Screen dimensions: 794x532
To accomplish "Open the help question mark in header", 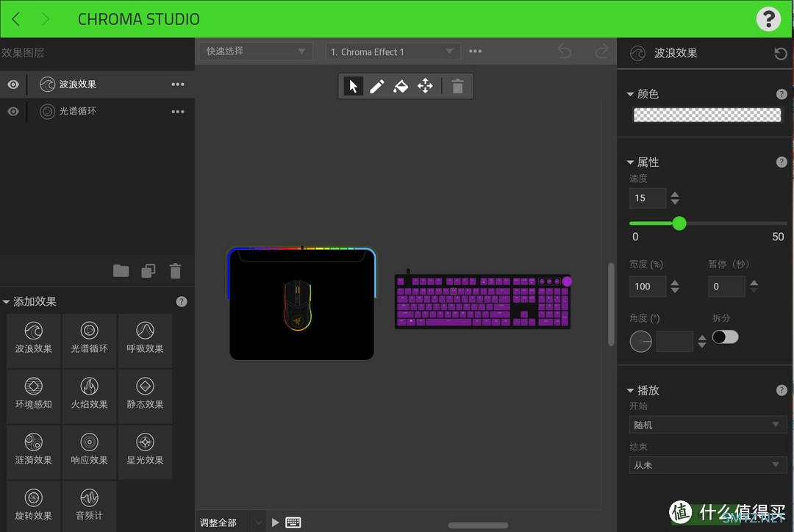I will (x=768, y=19).
